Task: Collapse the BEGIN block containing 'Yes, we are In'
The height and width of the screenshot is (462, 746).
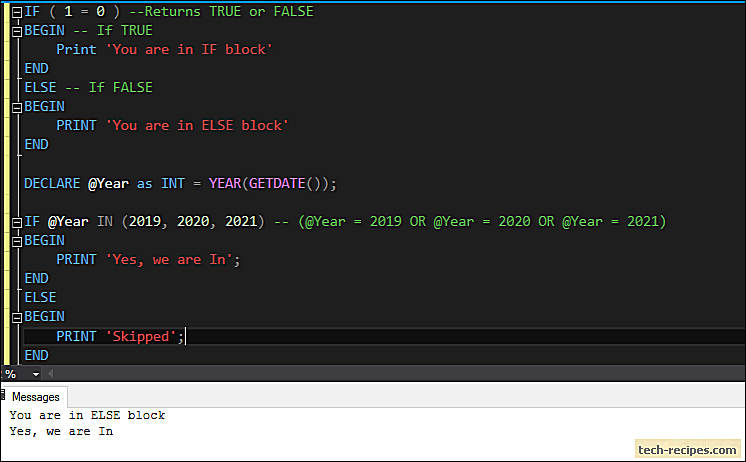Action: coord(17,242)
